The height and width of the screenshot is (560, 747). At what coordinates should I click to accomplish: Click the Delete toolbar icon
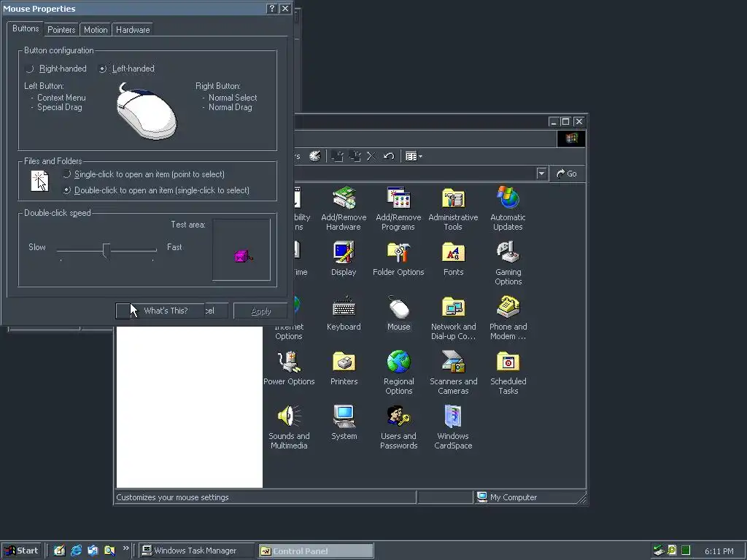371,156
